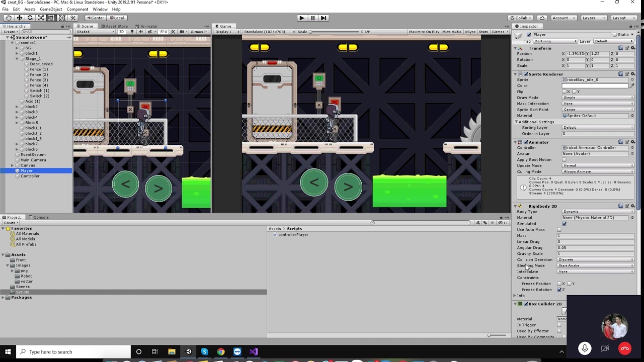Viewport: 644px width, 362px height.
Task: Open Rigidbody 2D gear settings
Action: [633, 206]
